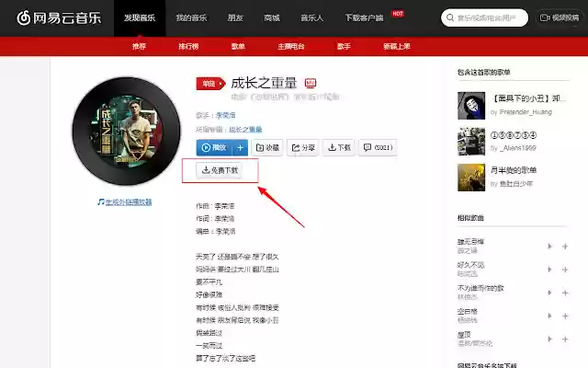Screen dimensions: 588x368
Task: Open comments button showing 5021
Action: pos(378,147)
